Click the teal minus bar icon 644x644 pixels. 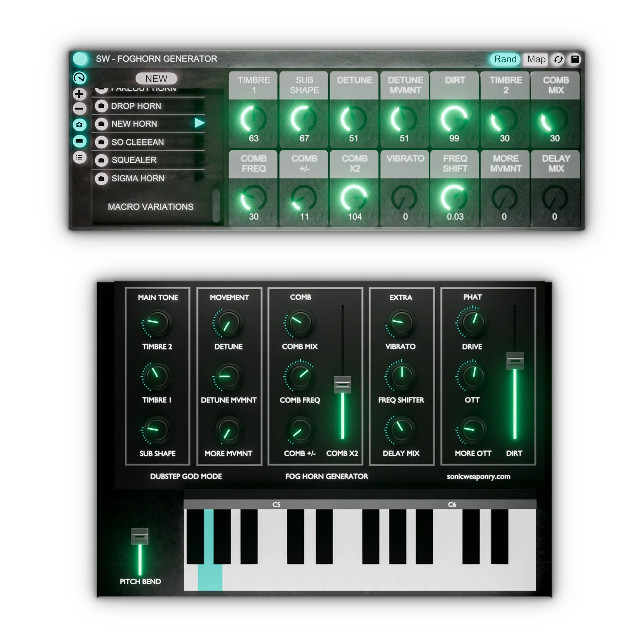(x=79, y=141)
